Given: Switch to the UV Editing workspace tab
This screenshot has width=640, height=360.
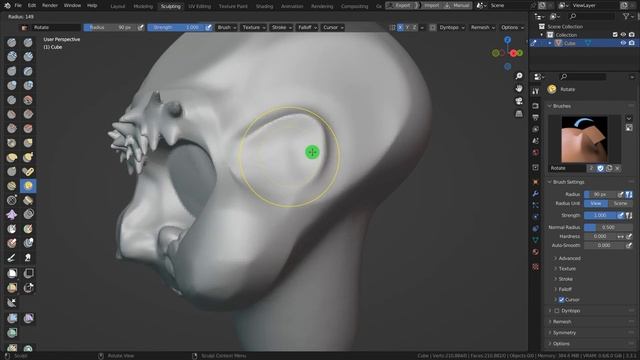Looking at the screenshot, I should click(x=200, y=6).
